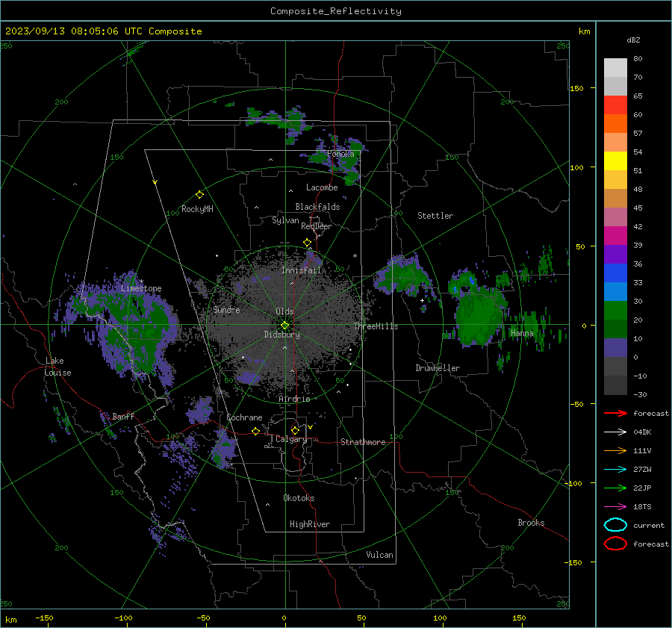Click the cyan current ellipse in legend
Viewport: 672px width, 628px height.
[615, 525]
